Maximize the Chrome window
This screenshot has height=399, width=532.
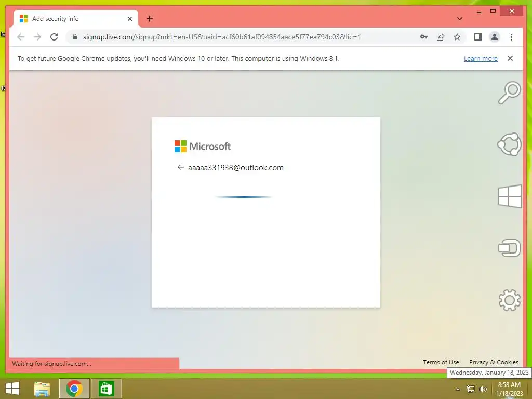tap(493, 11)
